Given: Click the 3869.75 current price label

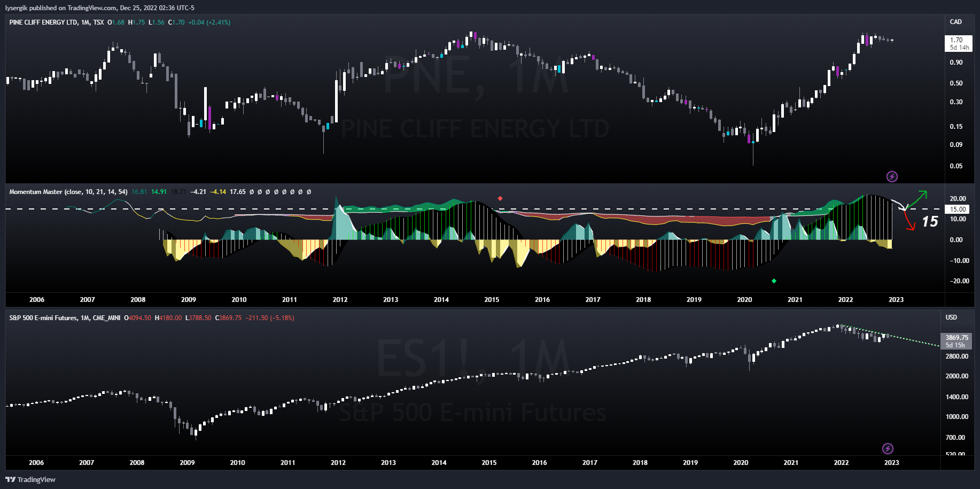Looking at the screenshot, I should [957, 341].
